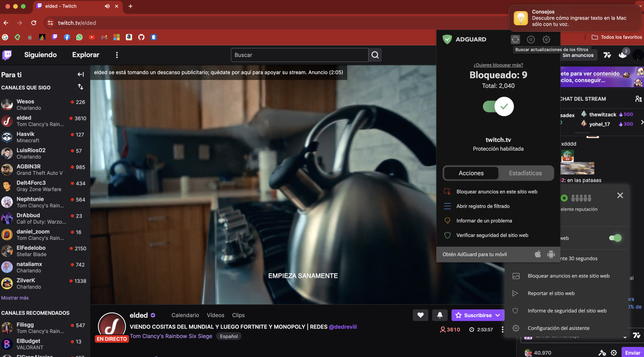Open three-dot menu beside Explorar

117,55
